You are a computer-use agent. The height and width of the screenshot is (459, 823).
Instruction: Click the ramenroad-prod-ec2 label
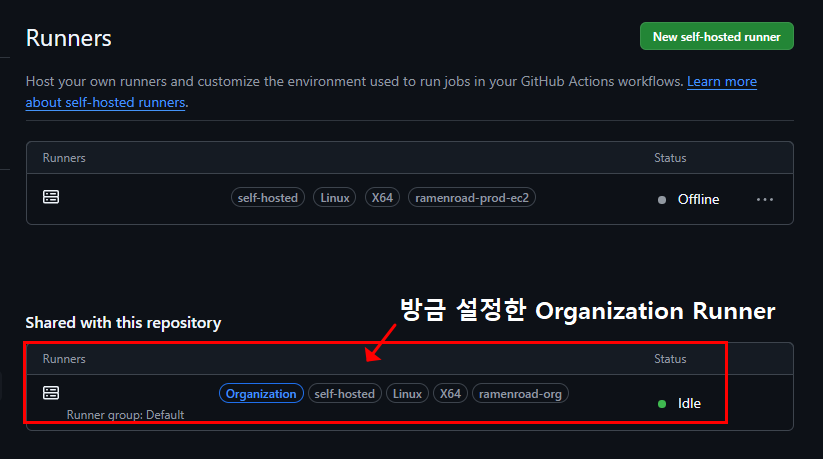click(472, 197)
